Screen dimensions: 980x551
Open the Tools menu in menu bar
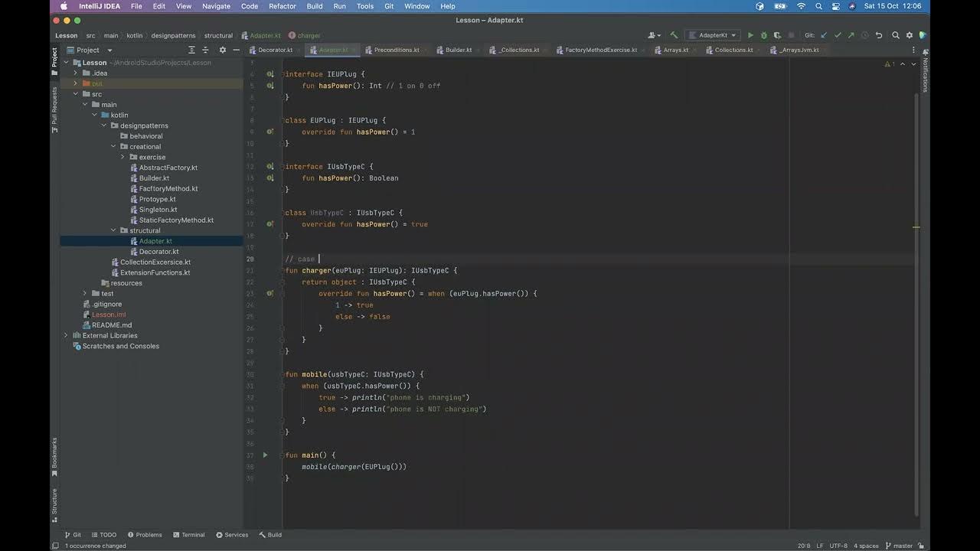(x=365, y=6)
